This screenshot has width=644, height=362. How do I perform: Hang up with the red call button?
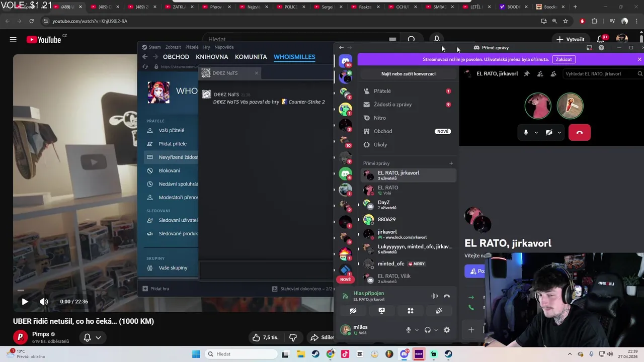579,132
